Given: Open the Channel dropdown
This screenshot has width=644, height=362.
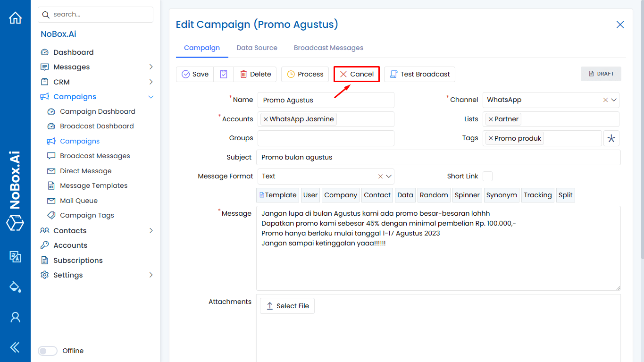Looking at the screenshot, I should [613, 100].
